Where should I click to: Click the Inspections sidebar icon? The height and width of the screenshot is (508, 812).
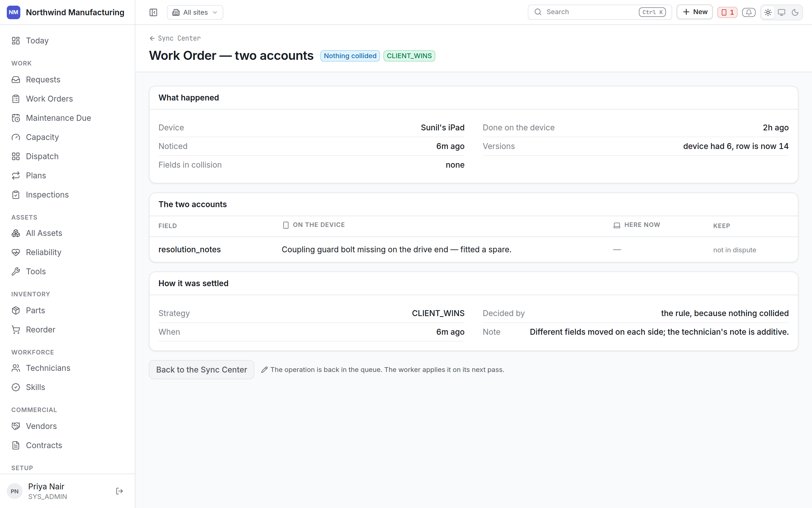[16, 195]
